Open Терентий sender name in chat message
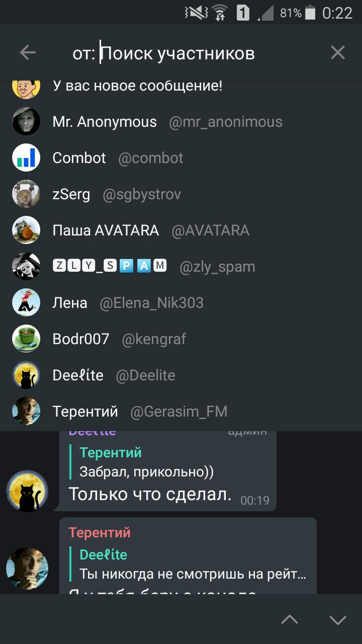This screenshot has width=362, height=644. [x=100, y=532]
